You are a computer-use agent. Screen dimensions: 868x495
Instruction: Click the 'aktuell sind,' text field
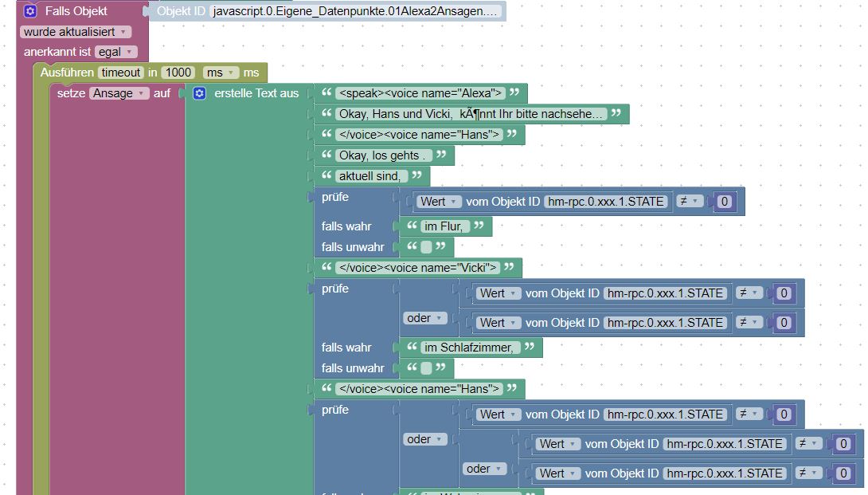click(x=371, y=176)
